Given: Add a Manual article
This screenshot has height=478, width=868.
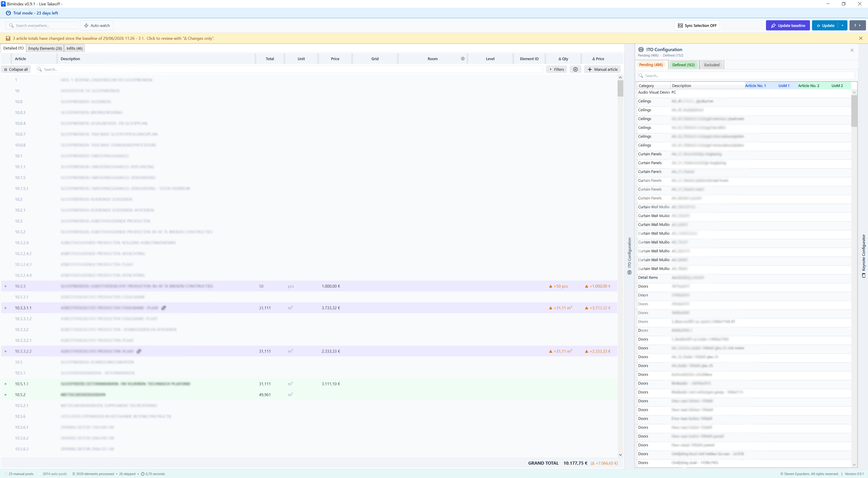Looking at the screenshot, I should pos(602,69).
